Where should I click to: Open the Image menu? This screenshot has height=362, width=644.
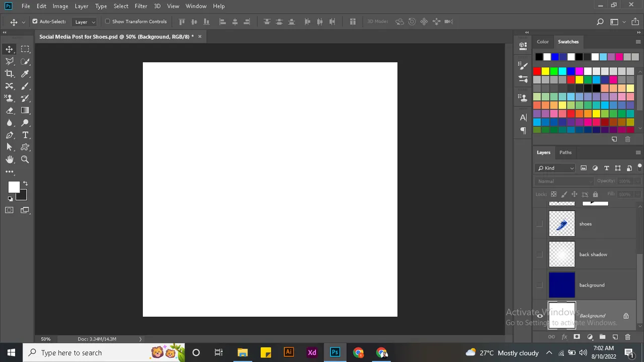(60, 6)
